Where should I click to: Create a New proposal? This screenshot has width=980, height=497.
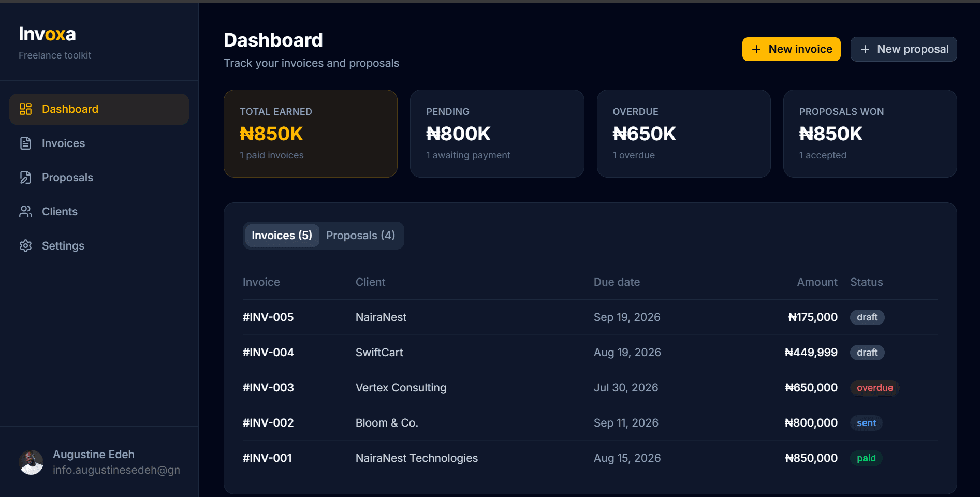(x=903, y=49)
